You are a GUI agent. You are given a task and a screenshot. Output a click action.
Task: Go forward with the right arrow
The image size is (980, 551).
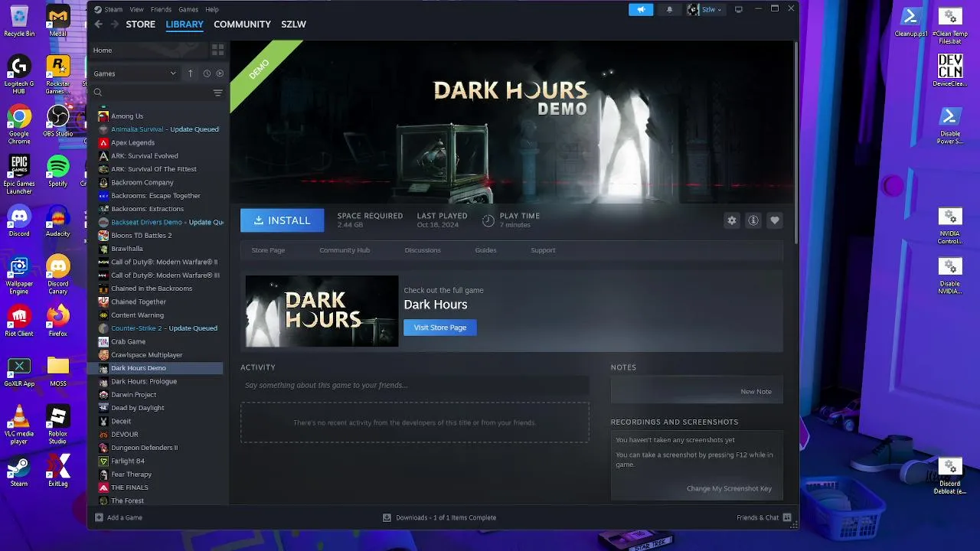[114, 24]
